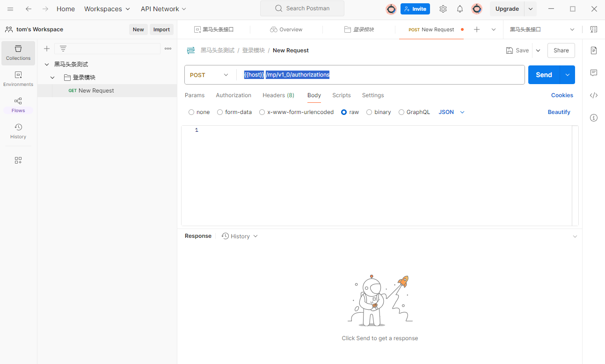Viewport: 605px width, 364px height.
Task: Open the team avatar icon left of Invite
Action: click(x=391, y=9)
